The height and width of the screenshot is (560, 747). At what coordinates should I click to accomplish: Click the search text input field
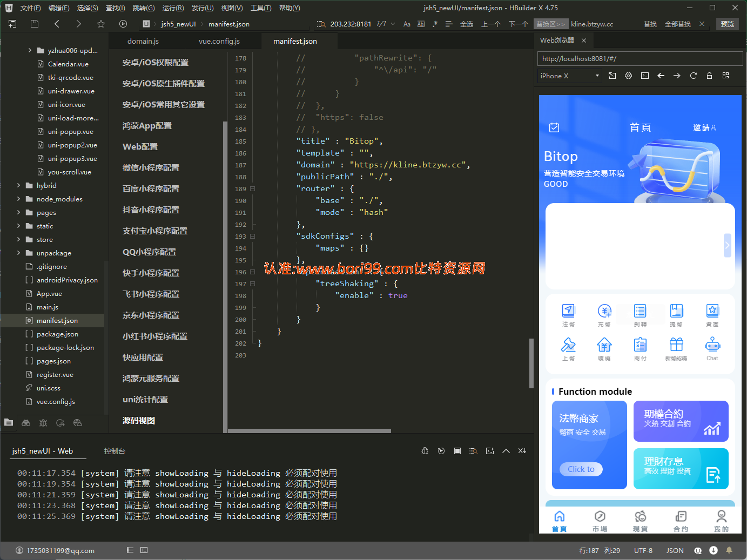(351, 24)
